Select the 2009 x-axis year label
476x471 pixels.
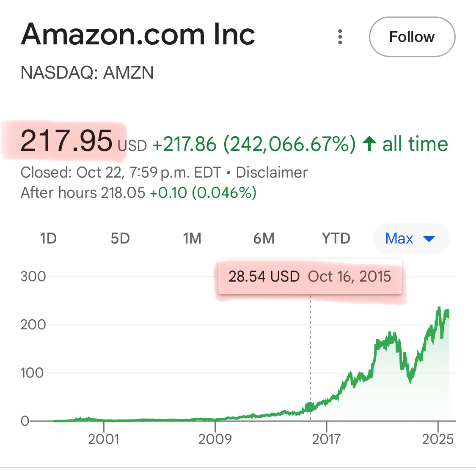coord(215,439)
